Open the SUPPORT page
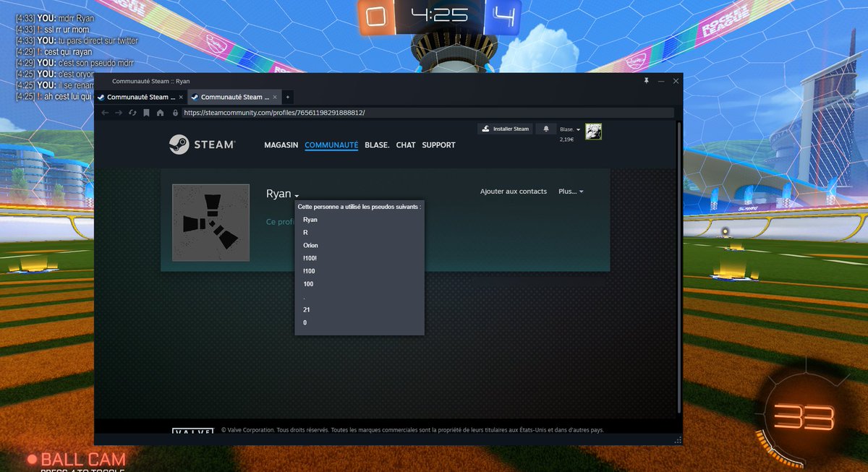The width and height of the screenshot is (868, 472). tap(439, 145)
